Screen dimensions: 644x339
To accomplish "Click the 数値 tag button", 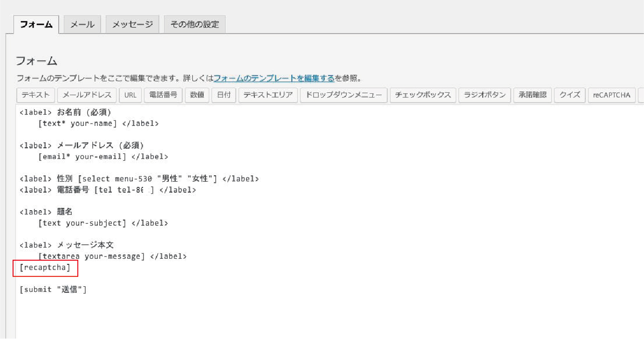I will click(x=197, y=95).
